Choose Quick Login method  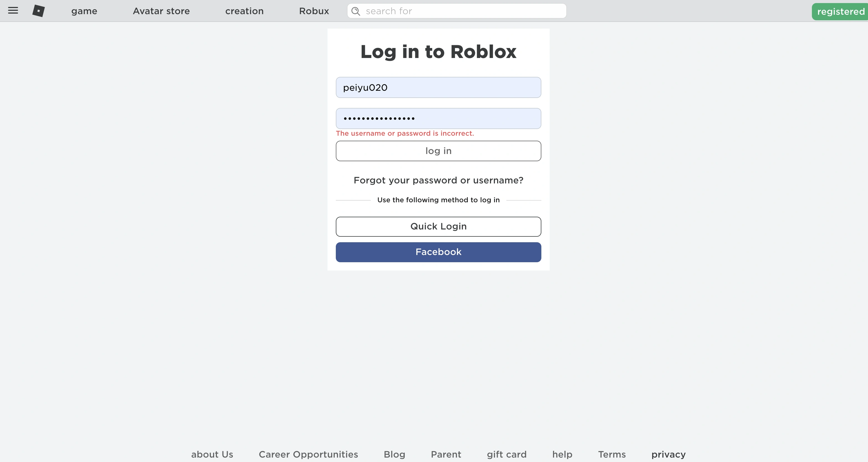coord(438,227)
